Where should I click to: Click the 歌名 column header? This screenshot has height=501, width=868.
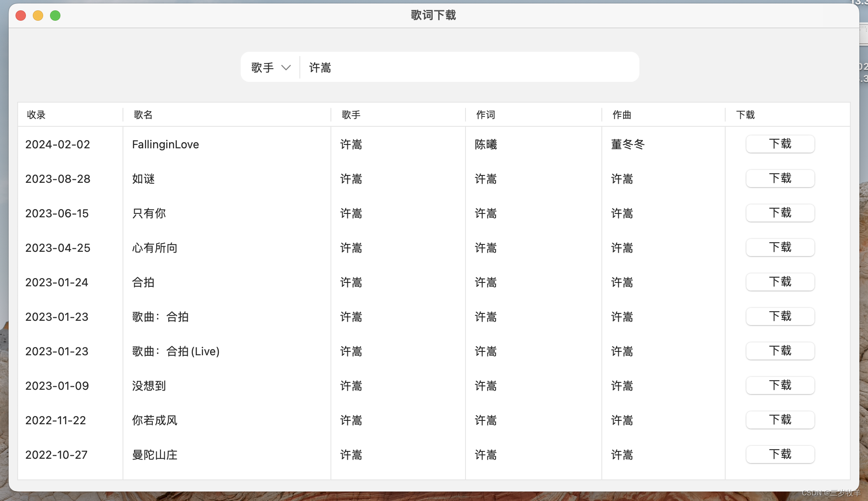point(143,115)
